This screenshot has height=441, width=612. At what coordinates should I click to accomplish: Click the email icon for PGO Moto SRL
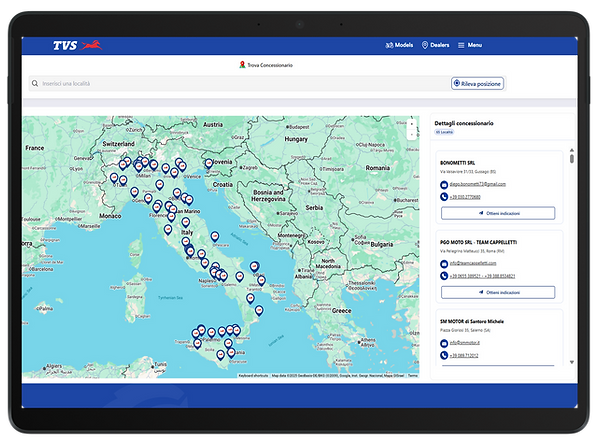[444, 264]
